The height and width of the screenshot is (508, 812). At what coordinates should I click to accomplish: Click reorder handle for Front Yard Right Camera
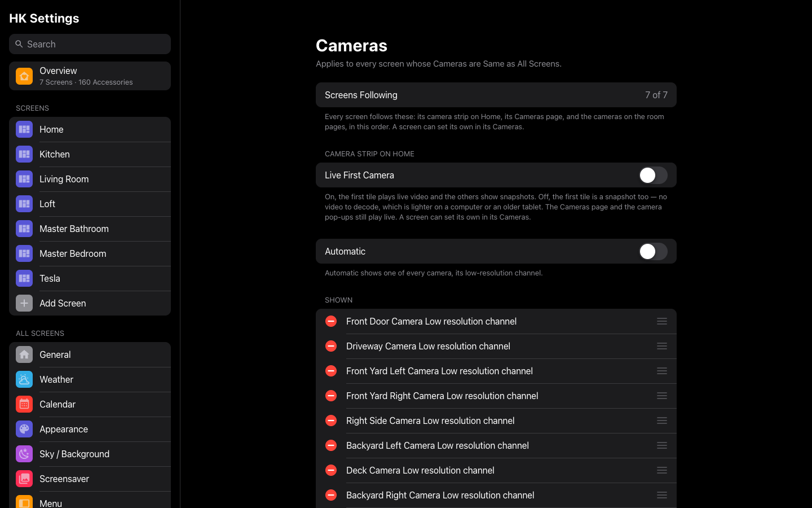662,396
